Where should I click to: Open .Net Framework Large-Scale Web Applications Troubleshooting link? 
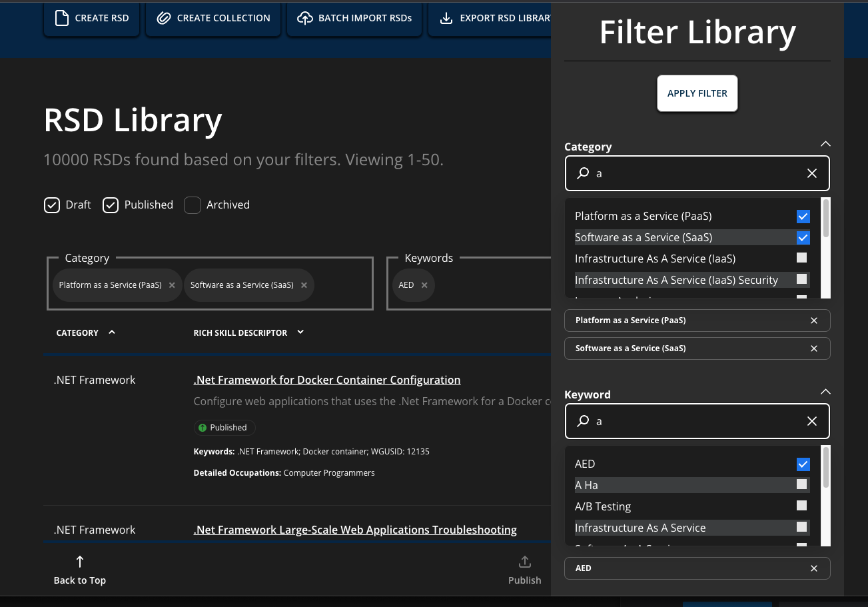pos(355,530)
